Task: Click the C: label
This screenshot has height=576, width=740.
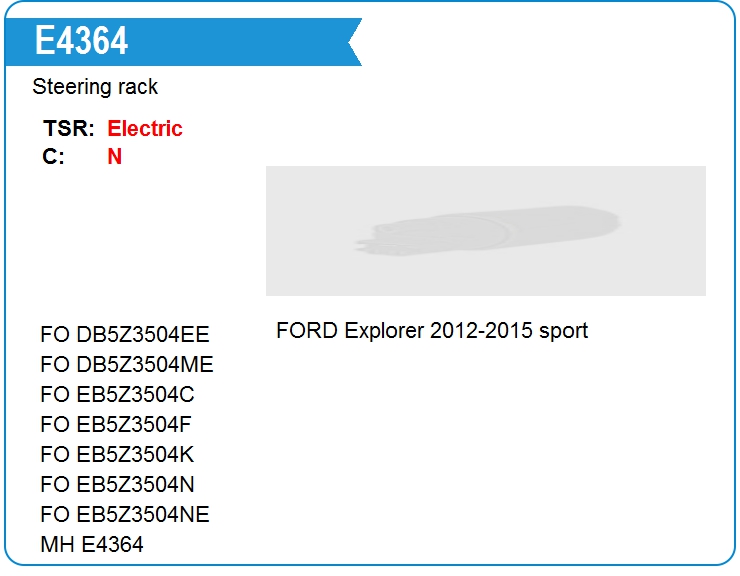Action: 53,156
